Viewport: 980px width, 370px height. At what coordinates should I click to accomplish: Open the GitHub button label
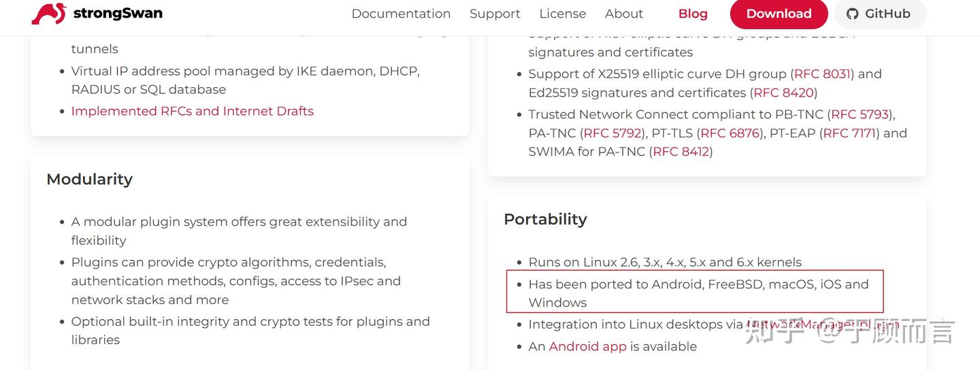(x=887, y=14)
